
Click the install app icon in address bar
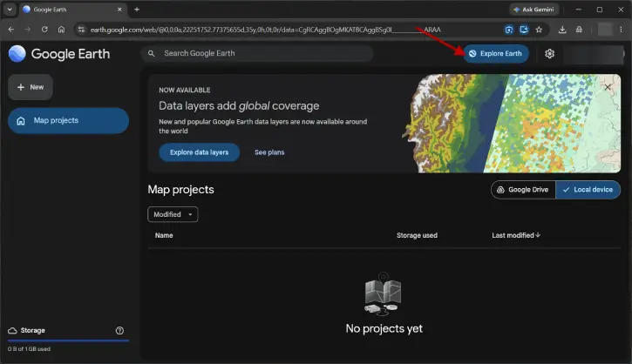(524, 30)
